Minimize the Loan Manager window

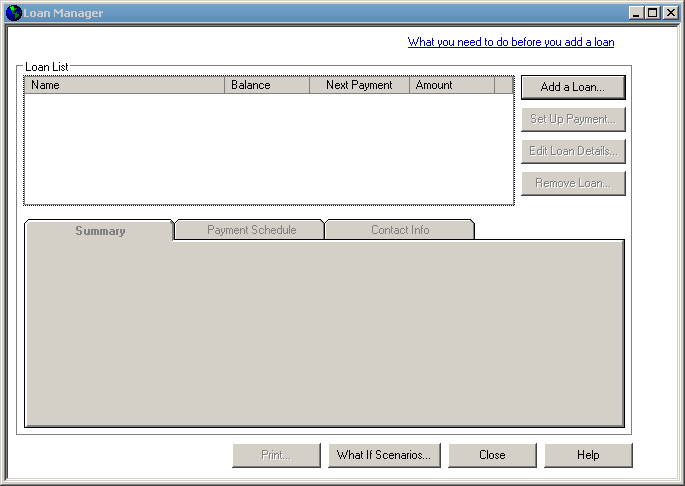pyautogui.click(x=636, y=13)
